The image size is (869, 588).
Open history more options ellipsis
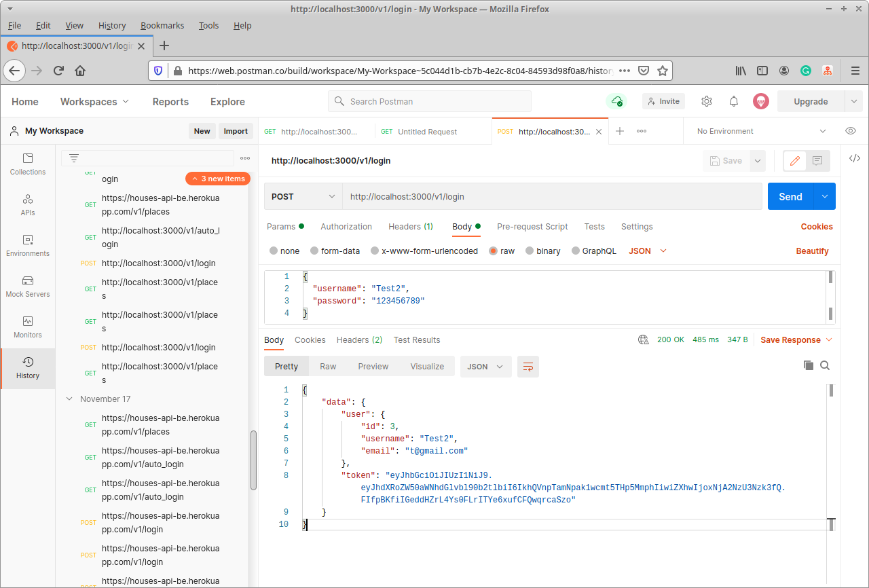coord(245,158)
